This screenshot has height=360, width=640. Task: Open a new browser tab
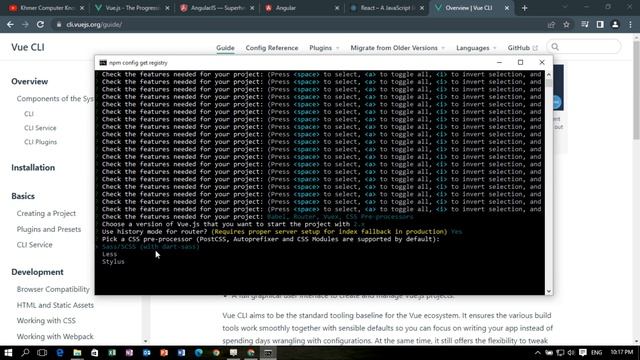tap(524, 8)
